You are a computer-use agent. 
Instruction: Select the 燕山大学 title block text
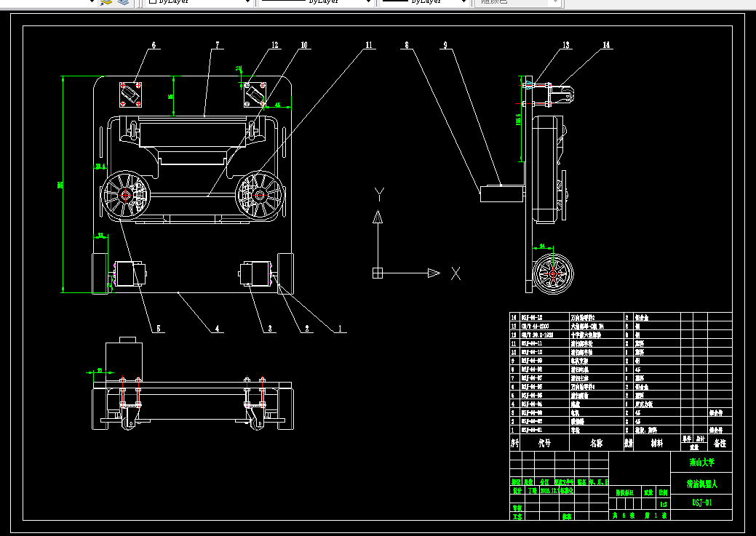point(701,463)
